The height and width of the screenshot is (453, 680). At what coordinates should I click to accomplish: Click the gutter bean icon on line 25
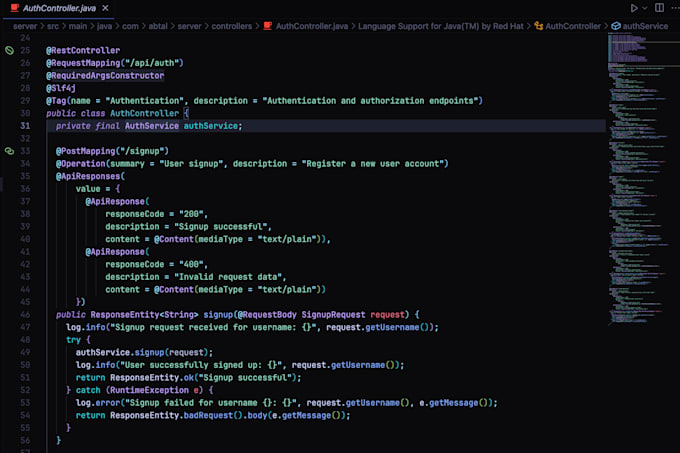coord(9,50)
